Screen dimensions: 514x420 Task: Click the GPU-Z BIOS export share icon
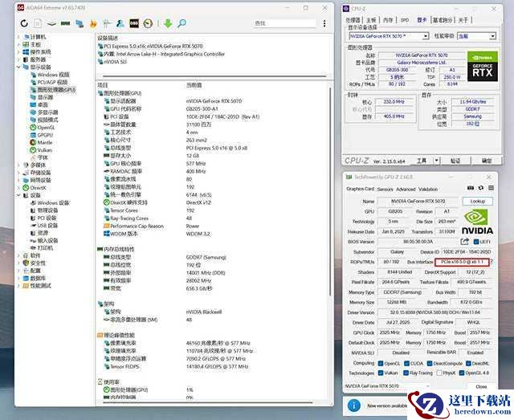coord(464,242)
